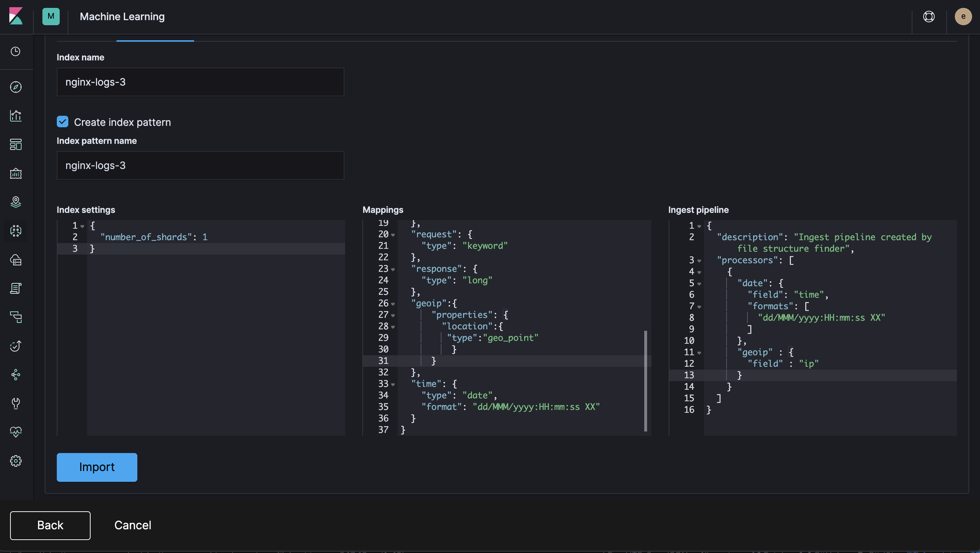Open Dev Tools wrench icon
This screenshot has height=553, width=980.
pos(15,403)
